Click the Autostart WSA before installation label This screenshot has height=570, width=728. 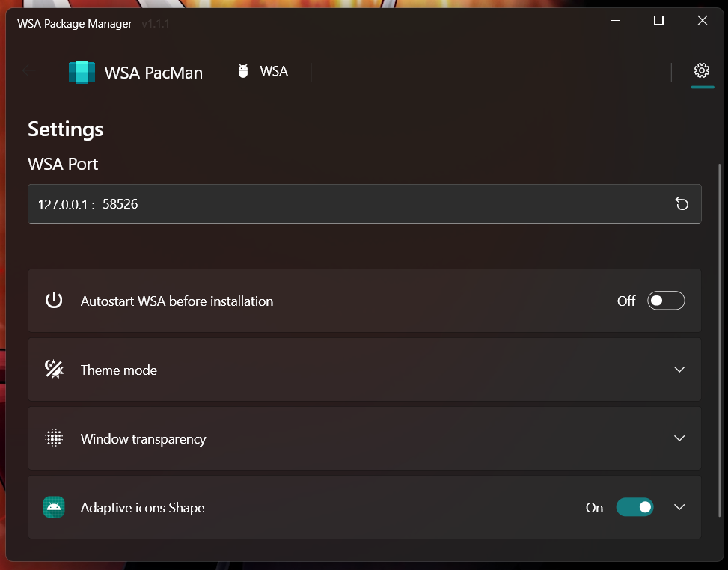tap(177, 301)
